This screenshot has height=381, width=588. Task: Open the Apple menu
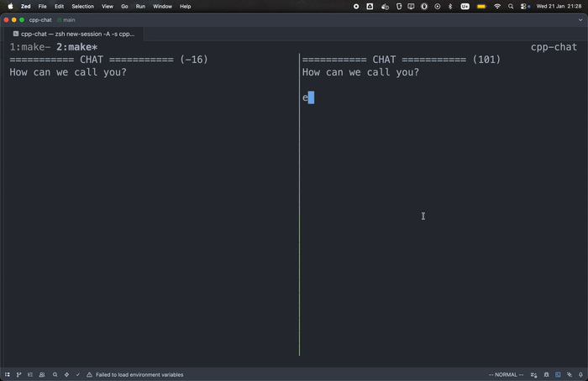point(10,7)
